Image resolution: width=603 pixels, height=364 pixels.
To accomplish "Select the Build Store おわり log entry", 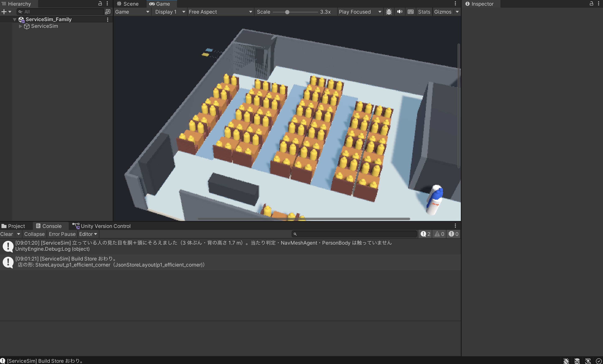I will pos(230,262).
